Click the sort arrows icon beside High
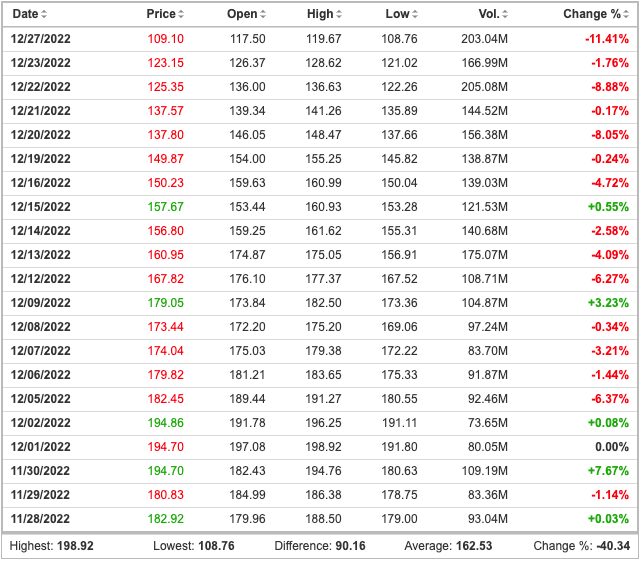Viewport: 640px width, 561px height. (x=339, y=14)
